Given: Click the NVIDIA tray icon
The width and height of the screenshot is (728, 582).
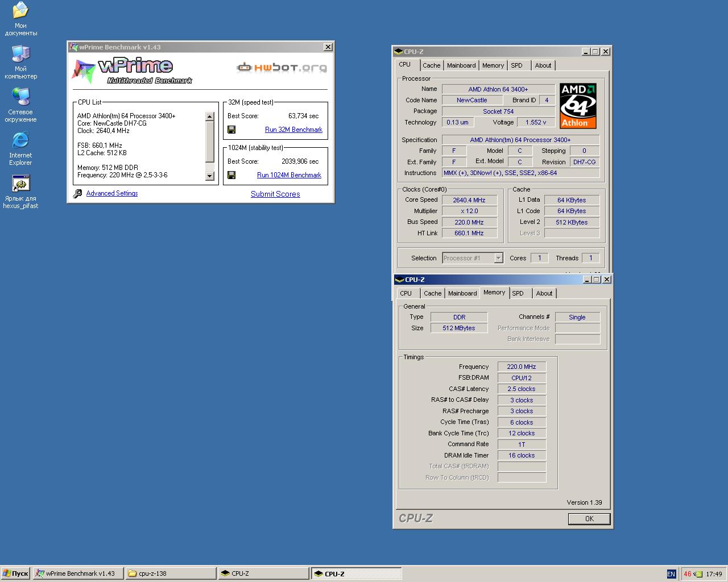Looking at the screenshot, I should (x=698, y=574).
